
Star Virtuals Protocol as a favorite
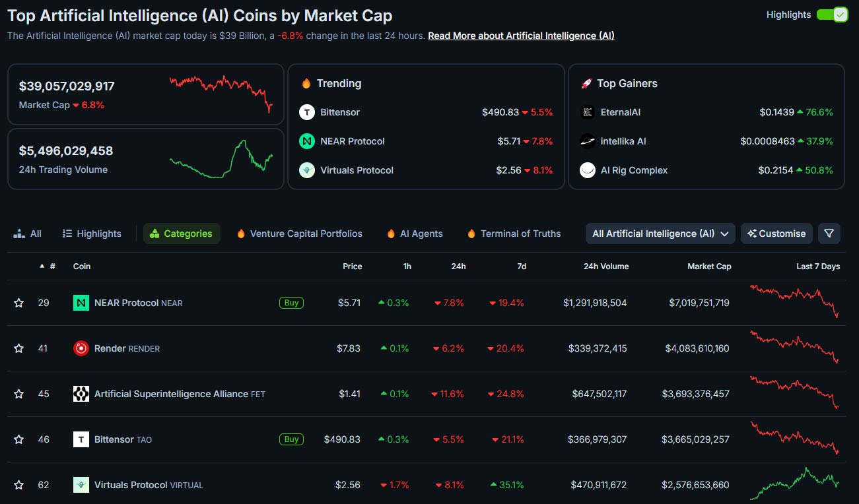pyautogui.click(x=18, y=485)
